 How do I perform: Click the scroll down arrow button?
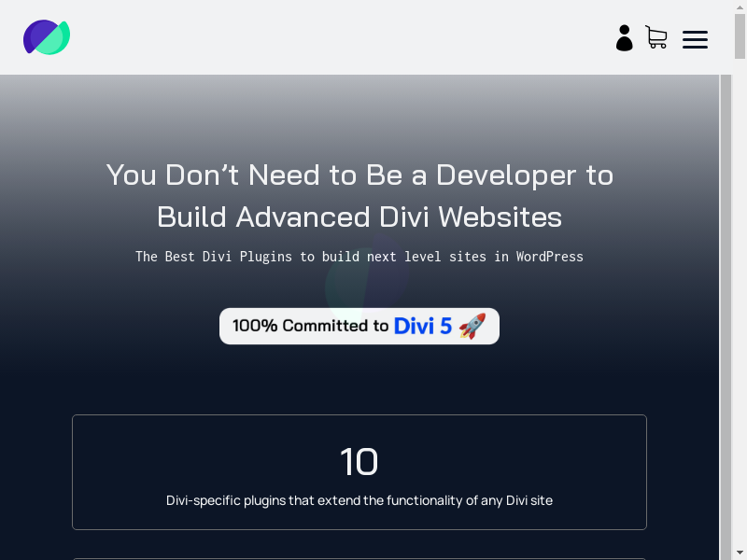tap(740, 552)
